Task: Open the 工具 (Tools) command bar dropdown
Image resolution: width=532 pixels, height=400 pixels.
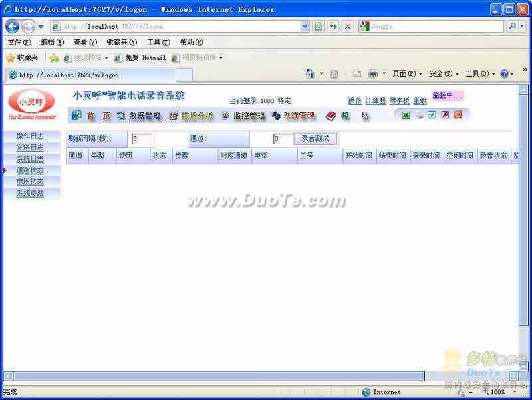Action: tap(480, 74)
